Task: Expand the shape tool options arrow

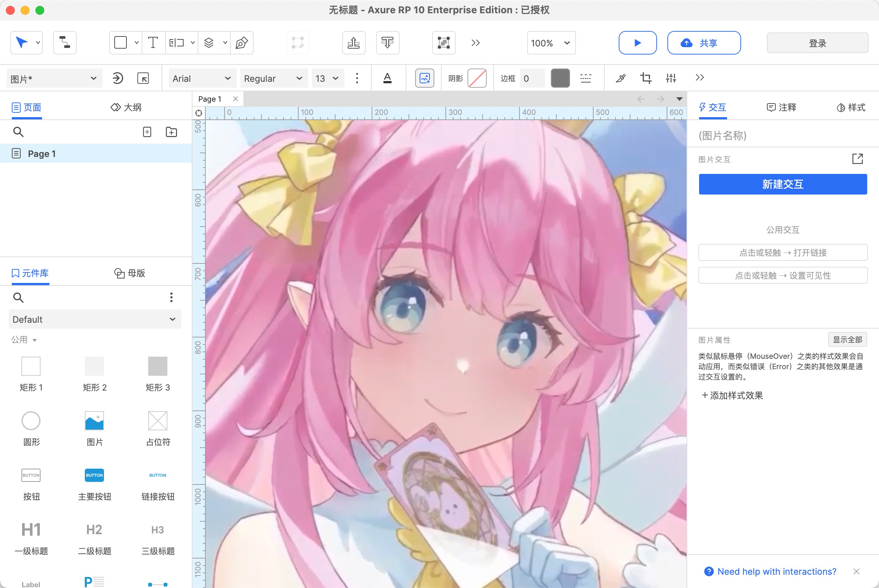Action: click(137, 43)
